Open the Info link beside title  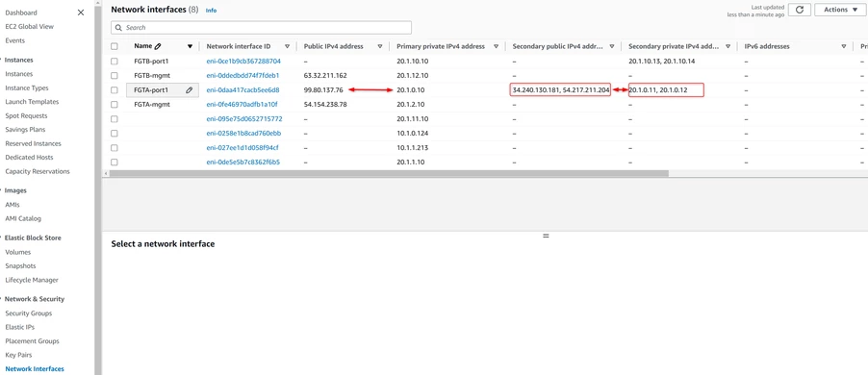coord(211,11)
